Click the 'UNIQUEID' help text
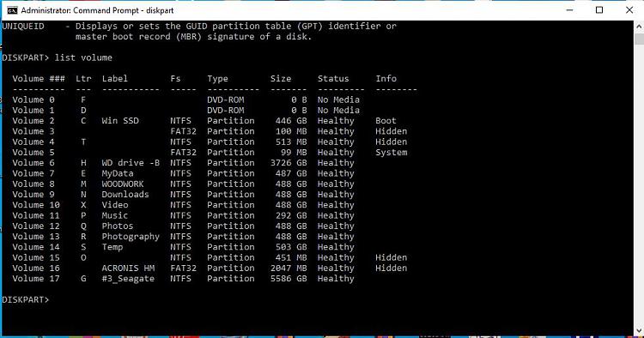 tap(23, 27)
